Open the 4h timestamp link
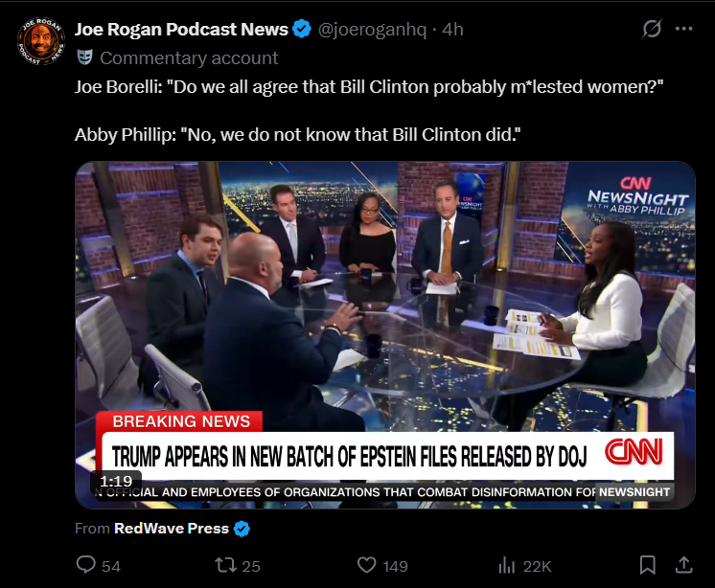 click(x=452, y=29)
